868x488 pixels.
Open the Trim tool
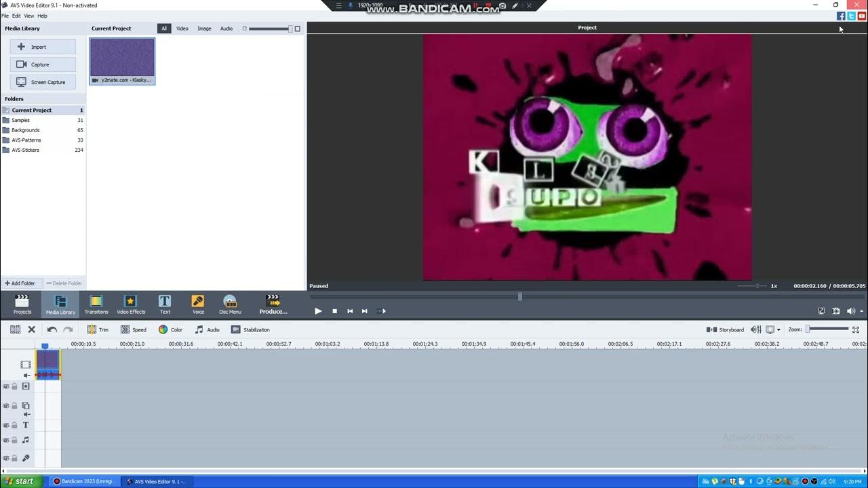coord(98,329)
